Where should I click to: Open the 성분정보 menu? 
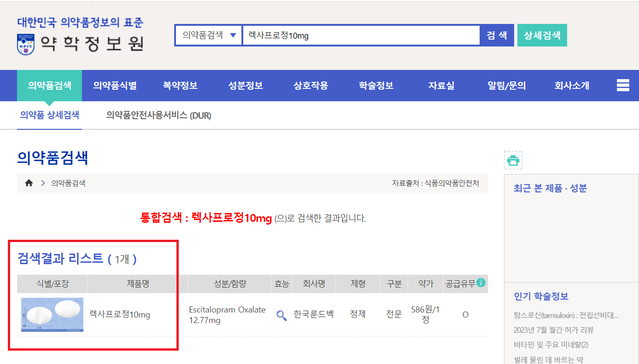[246, 86]
